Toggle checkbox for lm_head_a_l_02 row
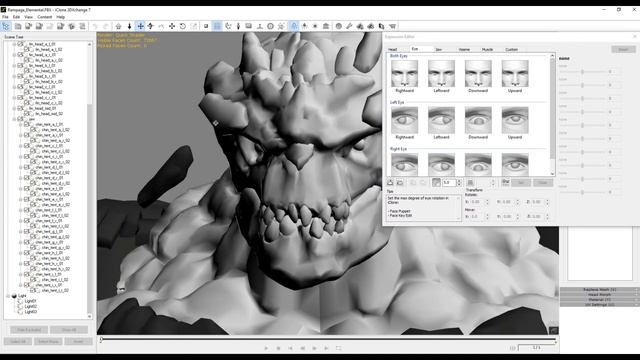Image resolution: width=640 pixels, height=360 pixels. (x=27, y=49)
